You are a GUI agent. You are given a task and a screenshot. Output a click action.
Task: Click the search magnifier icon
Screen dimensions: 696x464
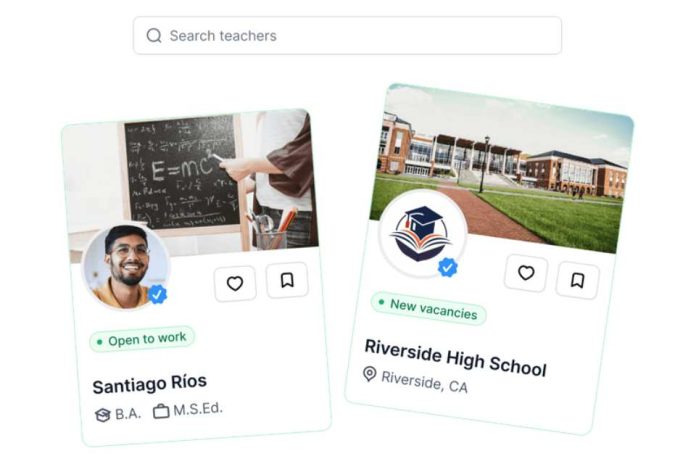pos(154,36)
